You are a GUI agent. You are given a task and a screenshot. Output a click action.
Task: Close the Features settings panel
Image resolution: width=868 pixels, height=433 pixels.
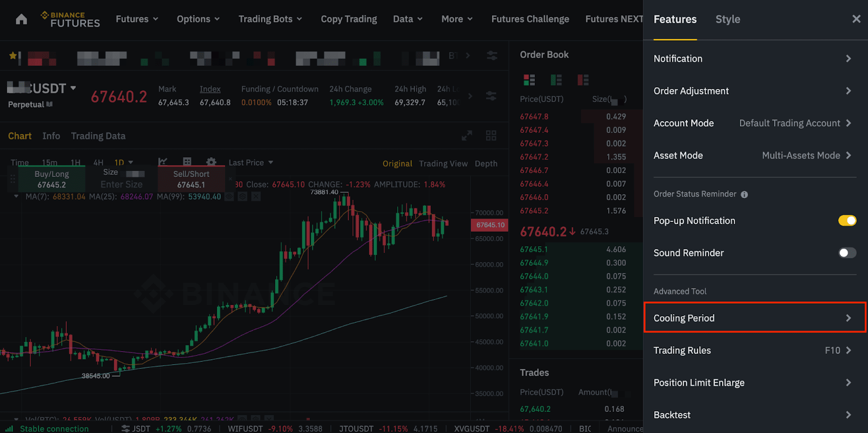pos(856,19)
